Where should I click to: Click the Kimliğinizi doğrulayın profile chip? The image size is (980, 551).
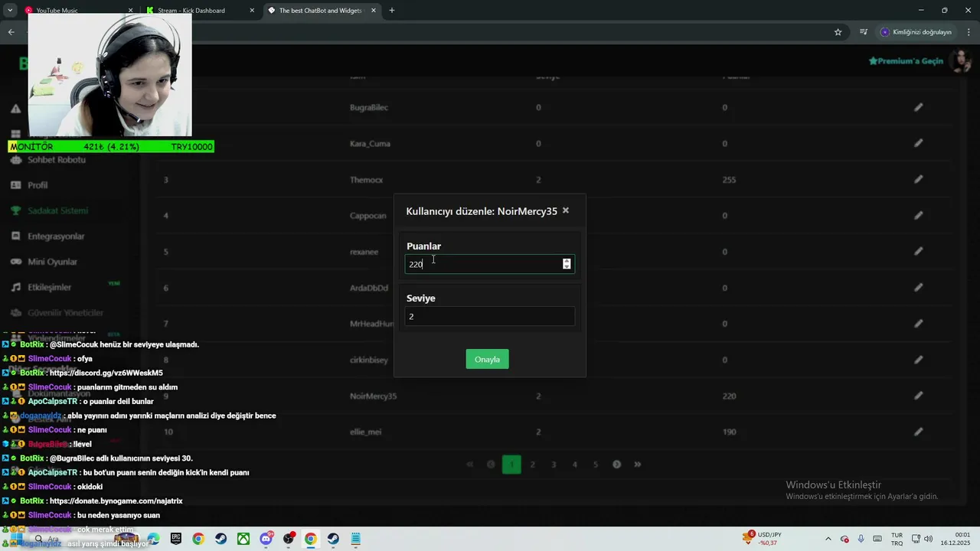click(916, 32)
